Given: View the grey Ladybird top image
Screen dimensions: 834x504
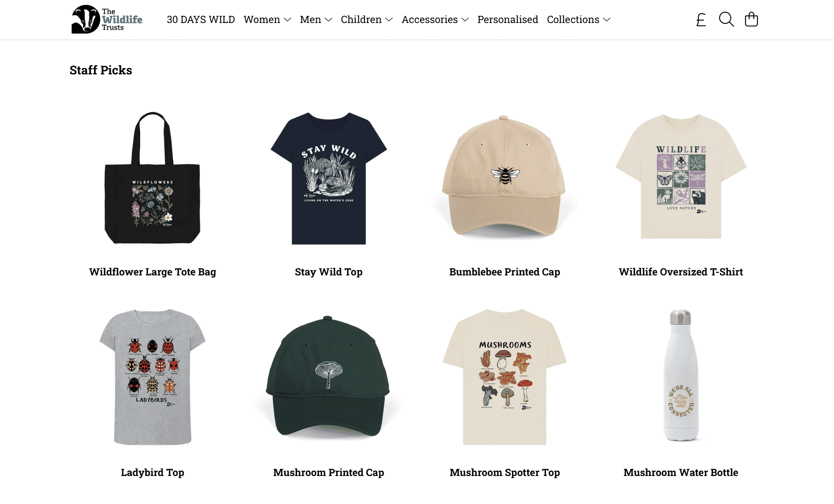Looking at the screenshot, I should point(153,377).
